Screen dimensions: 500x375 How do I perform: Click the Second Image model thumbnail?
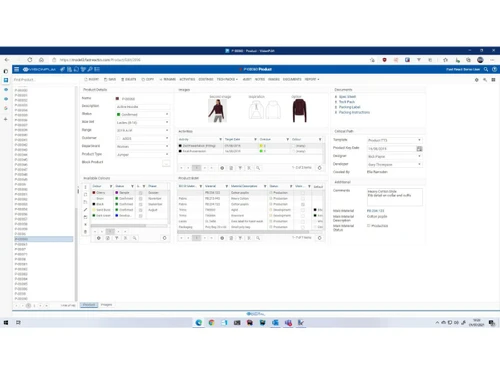[217, 111]
